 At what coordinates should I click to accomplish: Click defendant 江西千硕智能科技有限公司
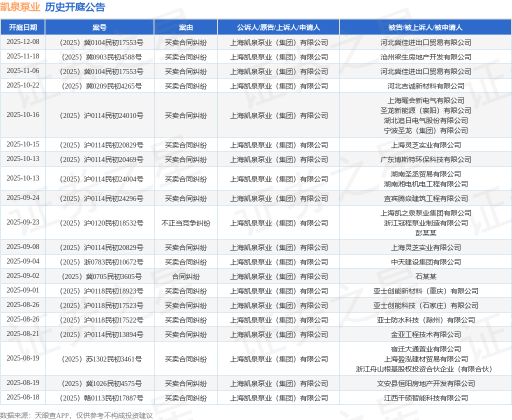tap(426, 398)
